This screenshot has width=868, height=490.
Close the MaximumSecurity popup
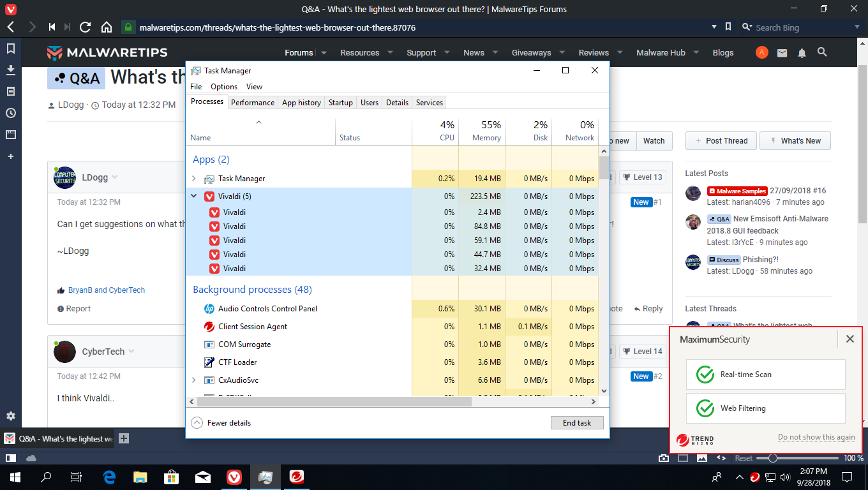(849, 339)
